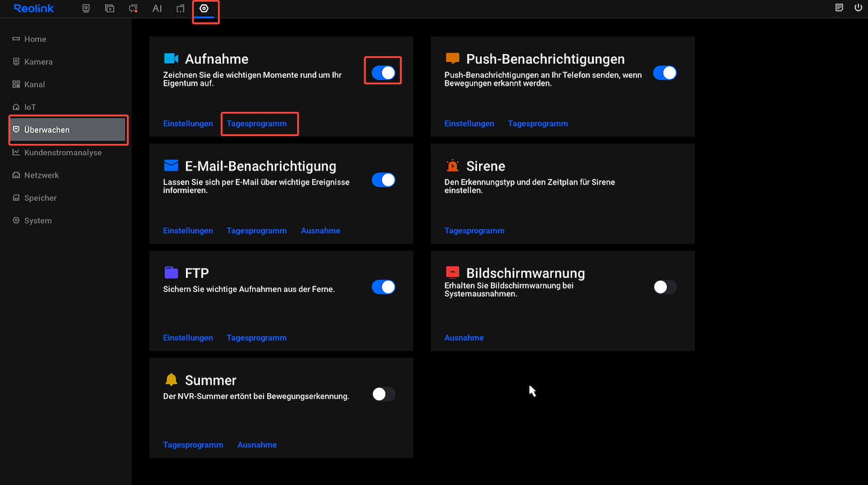Viewport: 868px width, 485px height.
Task: Open Tagesprogramm under Sirene
Action: (x=474, y=231)
